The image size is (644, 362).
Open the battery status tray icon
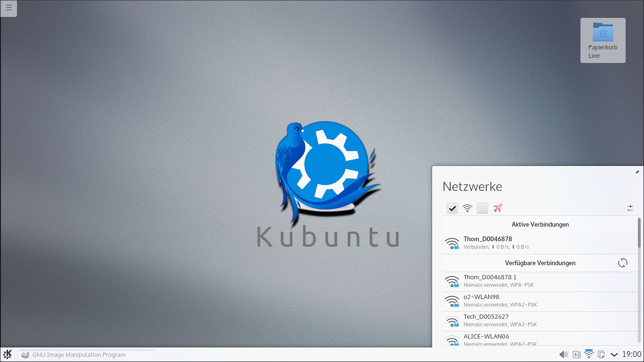coord(576,354)
